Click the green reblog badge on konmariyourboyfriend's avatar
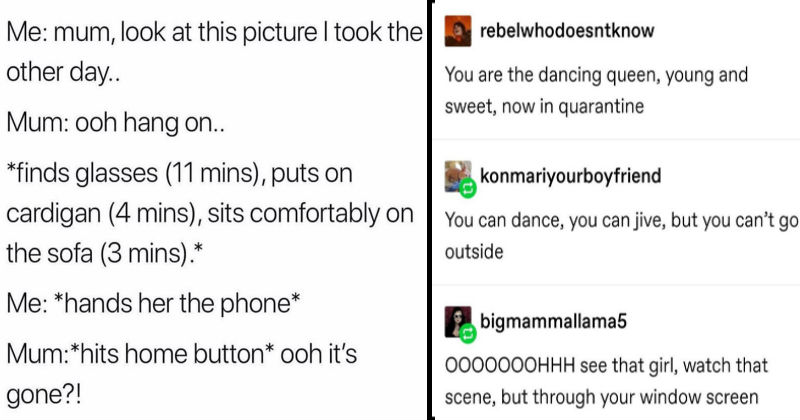The width and height of the screenshot is (800, 420). (x=467, y=186)
